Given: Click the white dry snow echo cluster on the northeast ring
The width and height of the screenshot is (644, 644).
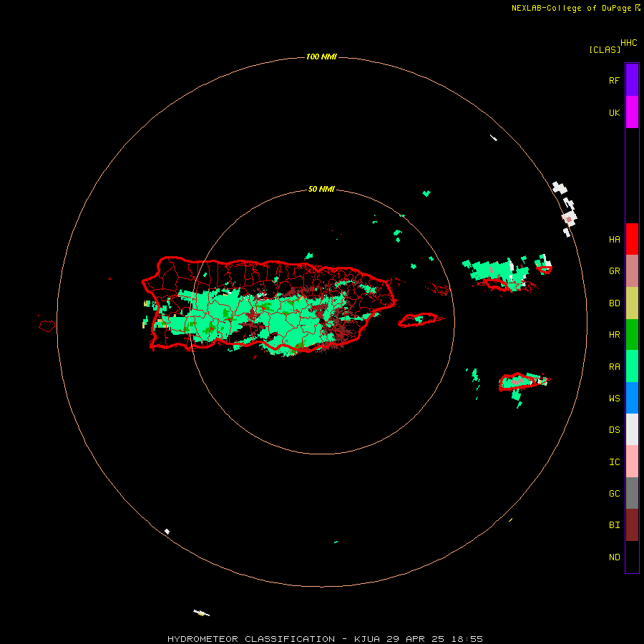Looking at the screenshot, I should tap(565, 209).
